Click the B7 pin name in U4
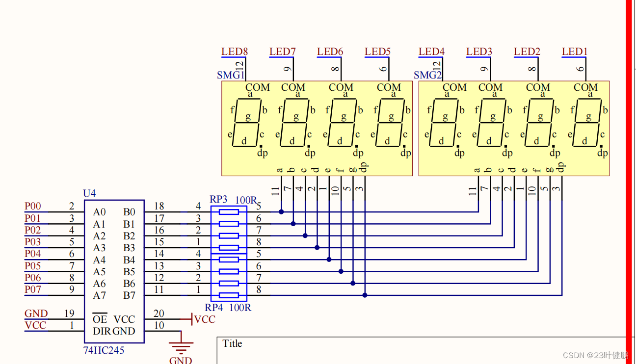636x364 pixels. point(129,295)
